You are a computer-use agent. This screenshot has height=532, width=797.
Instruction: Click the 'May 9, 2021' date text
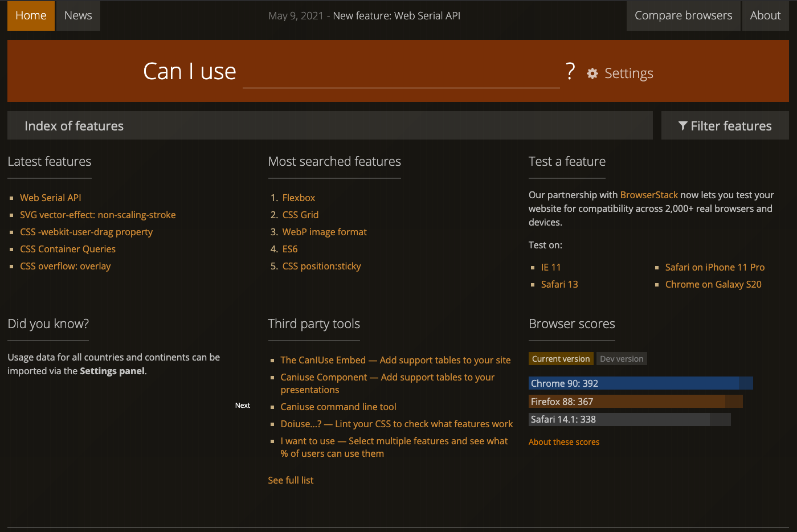296,16
